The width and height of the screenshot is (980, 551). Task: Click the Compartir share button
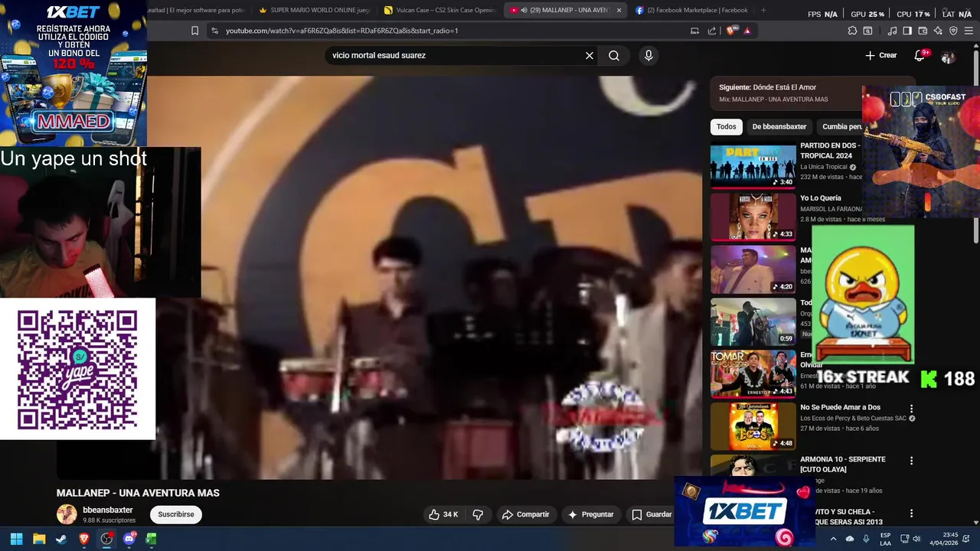(x=525, y=514)
